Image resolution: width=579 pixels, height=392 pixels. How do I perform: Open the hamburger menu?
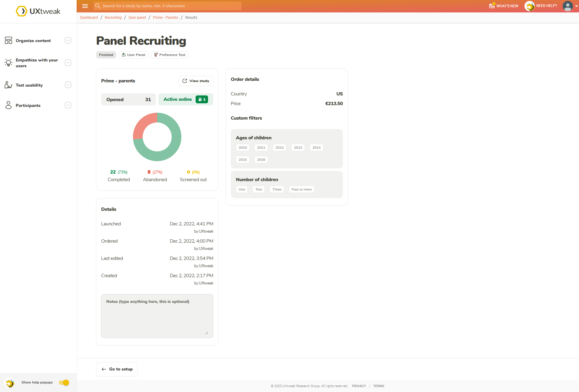click(x=85, y=6)
